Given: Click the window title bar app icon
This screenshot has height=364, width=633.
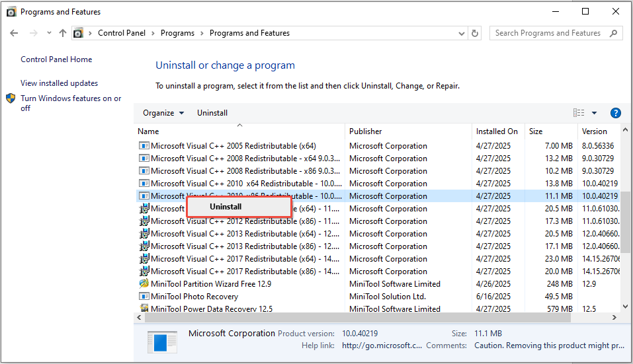Looking at the screenshot, I should tap(11, 12).
